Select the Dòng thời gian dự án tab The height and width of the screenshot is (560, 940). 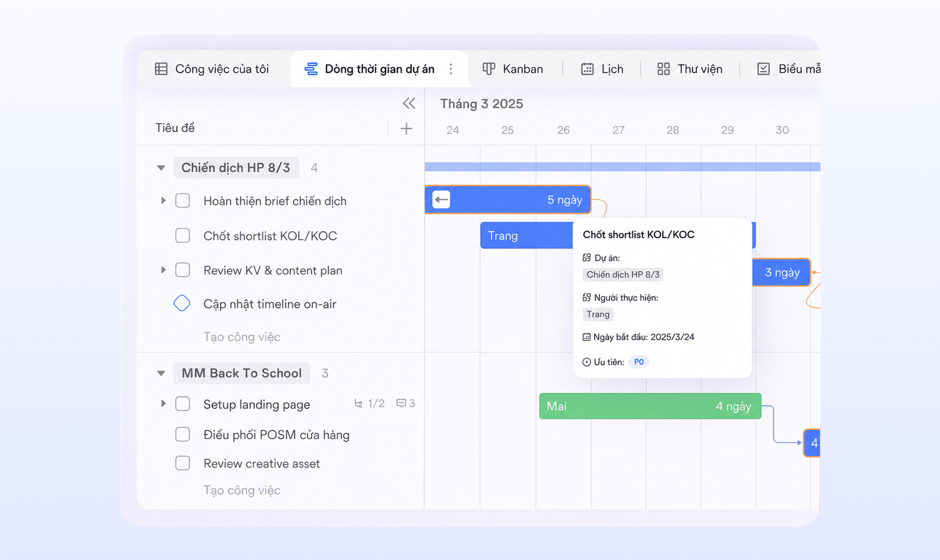(x=379, y=69)
